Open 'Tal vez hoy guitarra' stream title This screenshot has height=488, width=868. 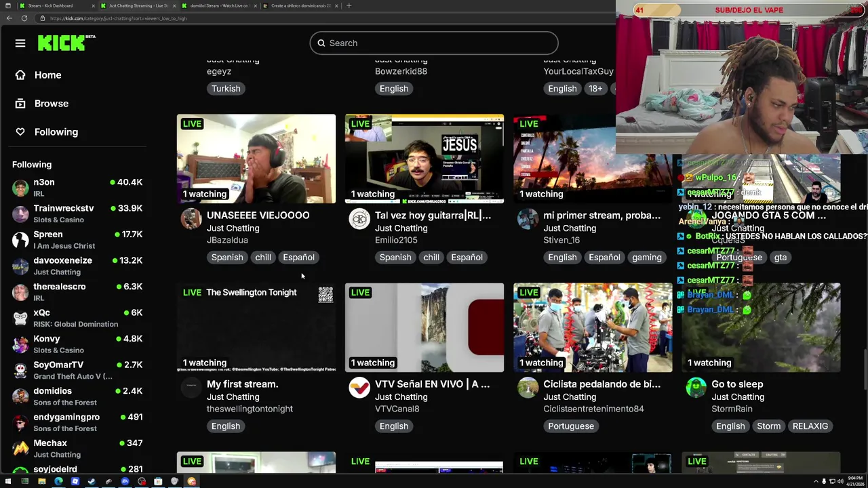[x=433, y=216]
